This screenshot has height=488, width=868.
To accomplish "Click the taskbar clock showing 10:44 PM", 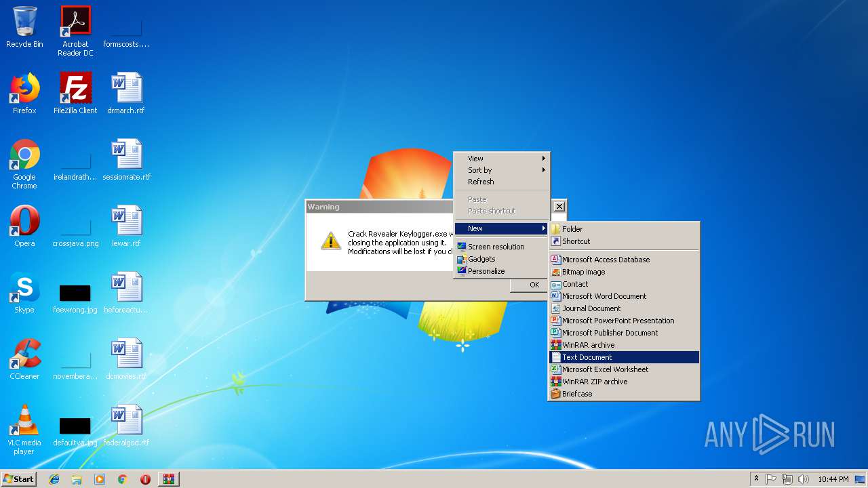I will click(833, 479).
